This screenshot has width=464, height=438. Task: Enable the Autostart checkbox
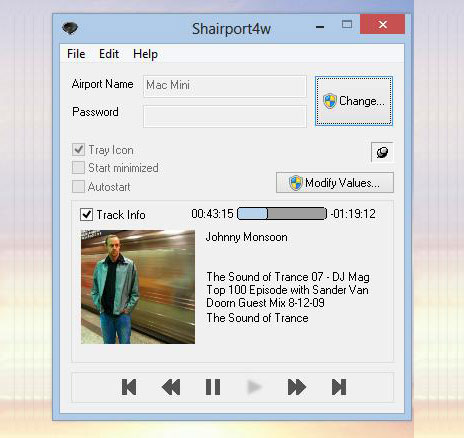[x=78, y=186]
